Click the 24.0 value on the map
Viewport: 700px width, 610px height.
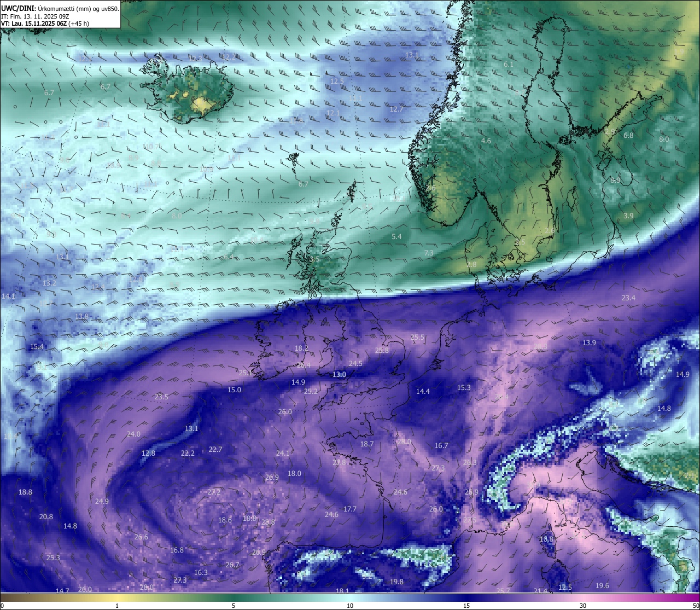click(x=133, y=434)
